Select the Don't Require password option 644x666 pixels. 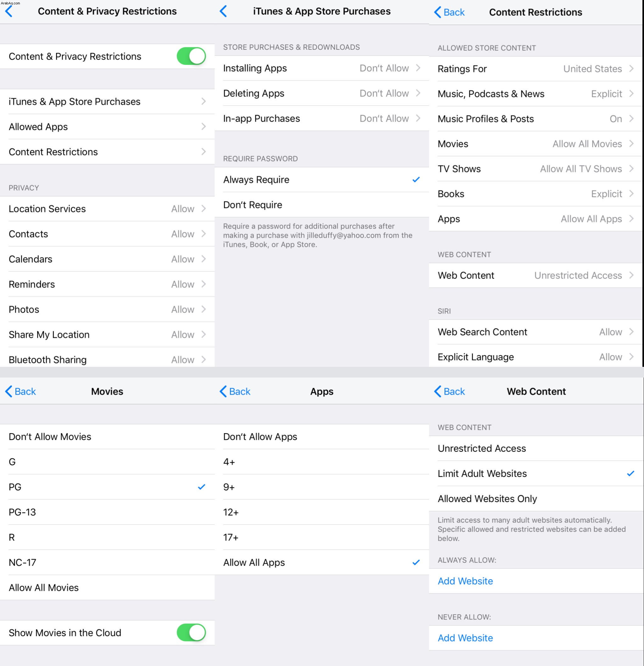(x=322, y=204)
